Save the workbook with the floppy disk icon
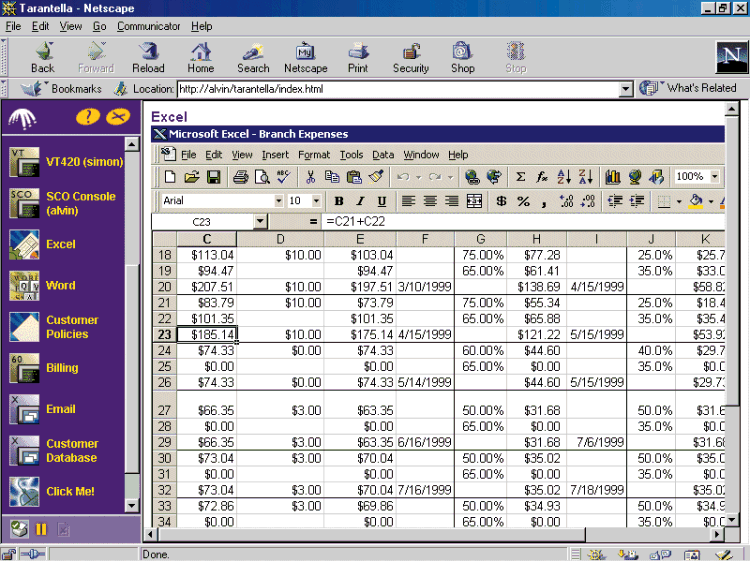Viewport: 750px width, 562px height. 213,177
